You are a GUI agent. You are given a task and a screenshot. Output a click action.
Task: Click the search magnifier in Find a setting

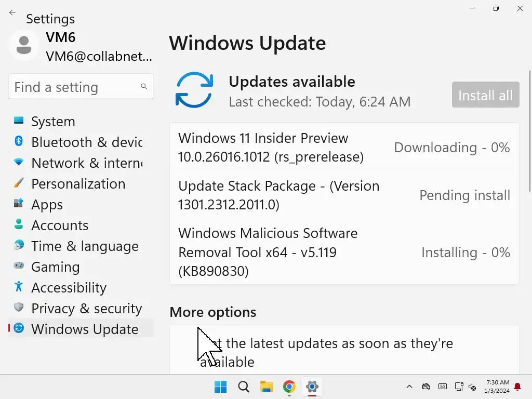point(144,87)
